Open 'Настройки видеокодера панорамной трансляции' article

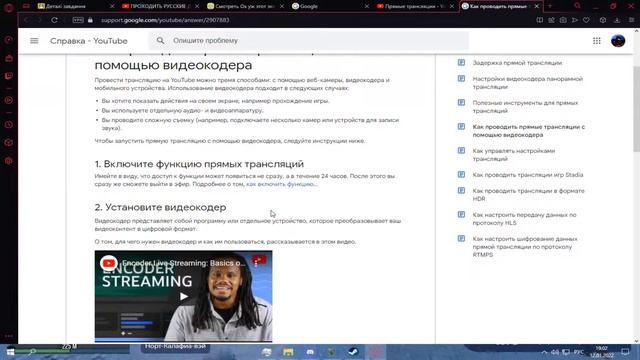point(527,83)
